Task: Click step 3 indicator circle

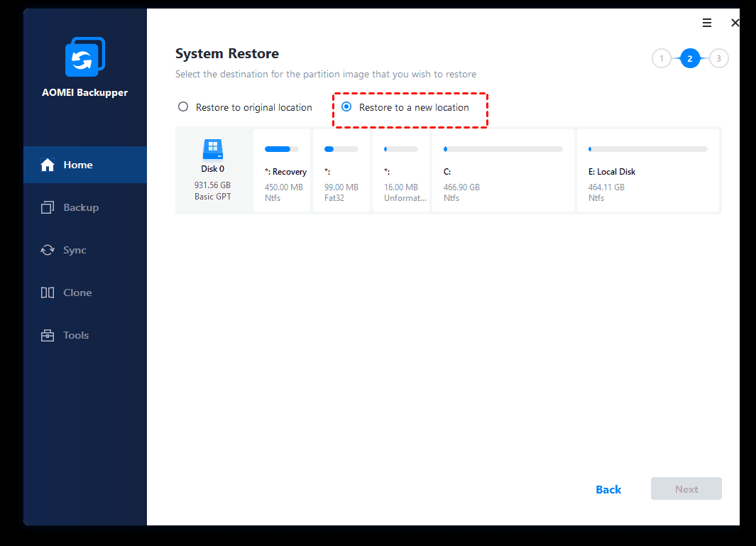Action: point(718,58)
